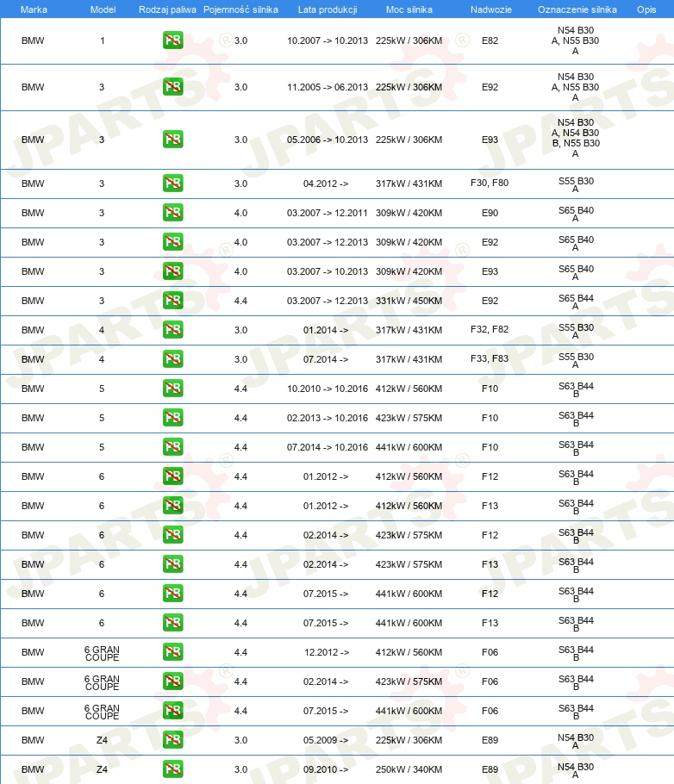Viewport: 674px width, 784px height.
Task: Click fuel icon in row dated 07.2014 -> 10.2016
Action: [172, 447]
